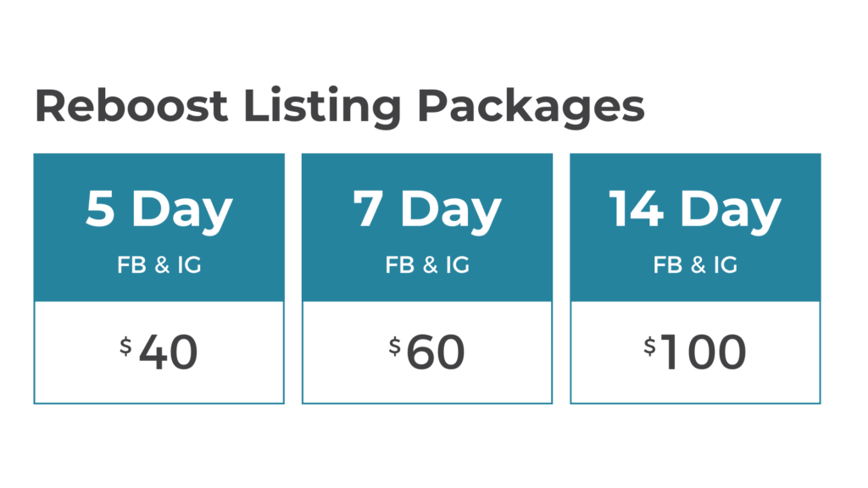
Task: Click the ampersand under 14 Day
Action: click(x=698, y=265)
